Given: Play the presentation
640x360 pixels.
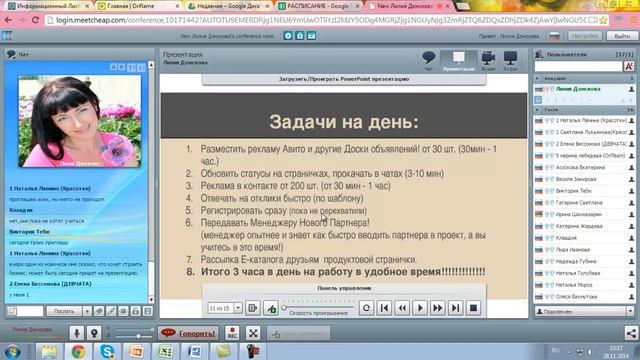Looking at the screenshot, I should [420, 308].
